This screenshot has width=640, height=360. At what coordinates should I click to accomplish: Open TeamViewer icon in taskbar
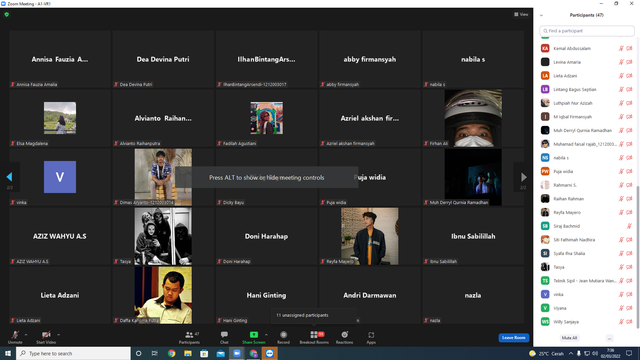click(270, 353)
